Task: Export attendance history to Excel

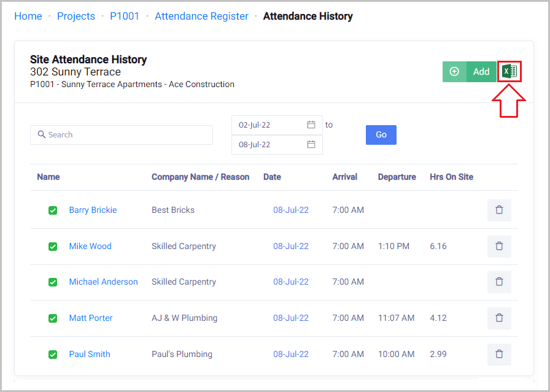Action: coord(509,72)
